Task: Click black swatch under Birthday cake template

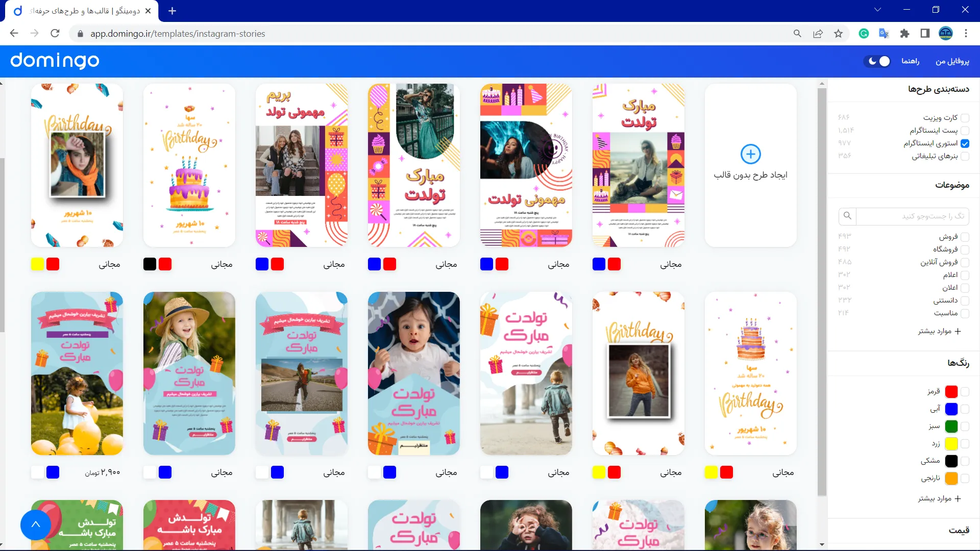Action: click(x=150, y=264)
